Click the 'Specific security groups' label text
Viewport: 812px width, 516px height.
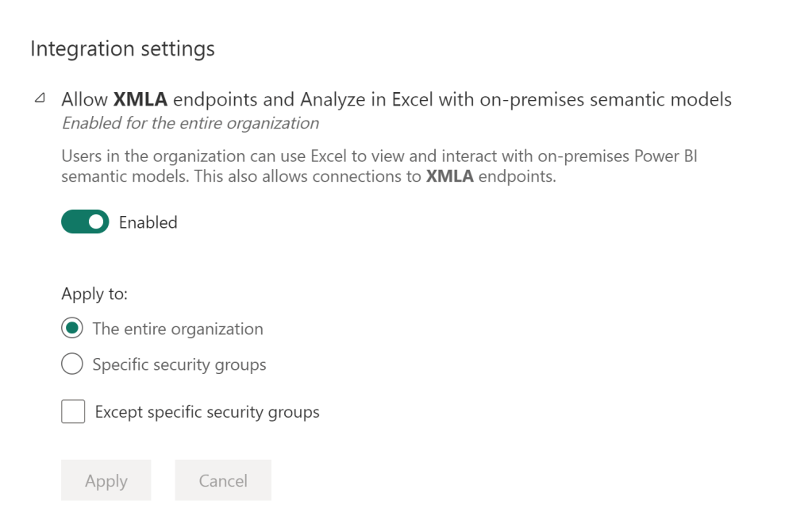tap(179, 365)
